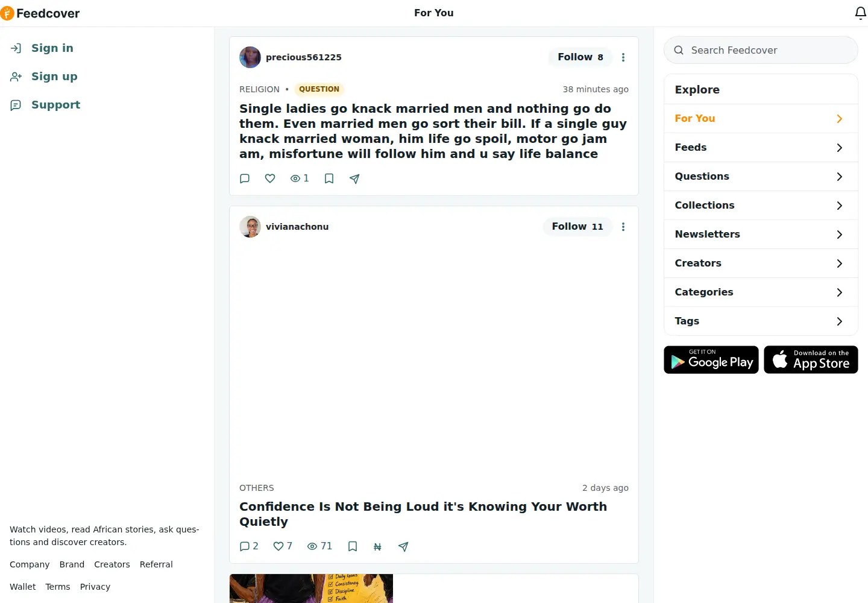Screen dimensions: 868x603
Task: Like the Single ladies question post
Action: [x=270, y=178]
